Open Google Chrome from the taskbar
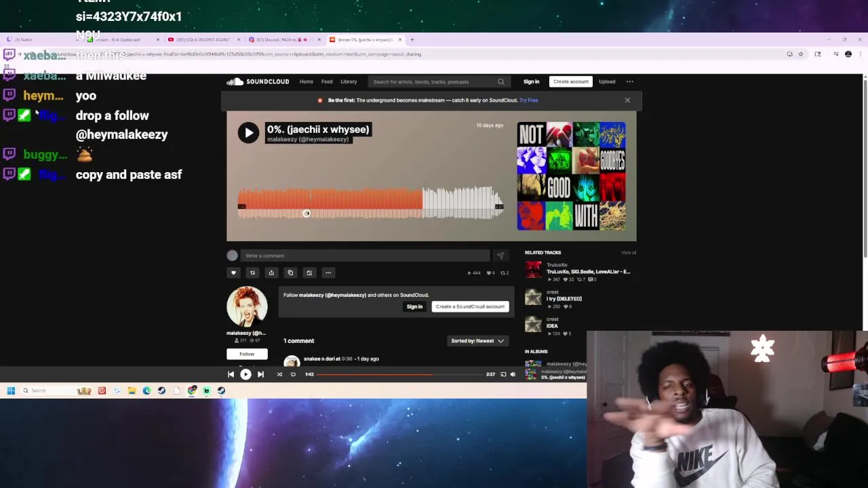 [x=192, y=390]
